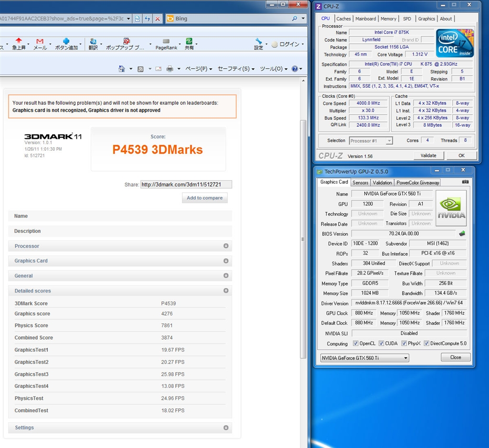Toggle the DirectCompute 5.0 checkbox
The height and width of the screenshot is (448, 489).
pyautogui.click(x=426, y=344)
